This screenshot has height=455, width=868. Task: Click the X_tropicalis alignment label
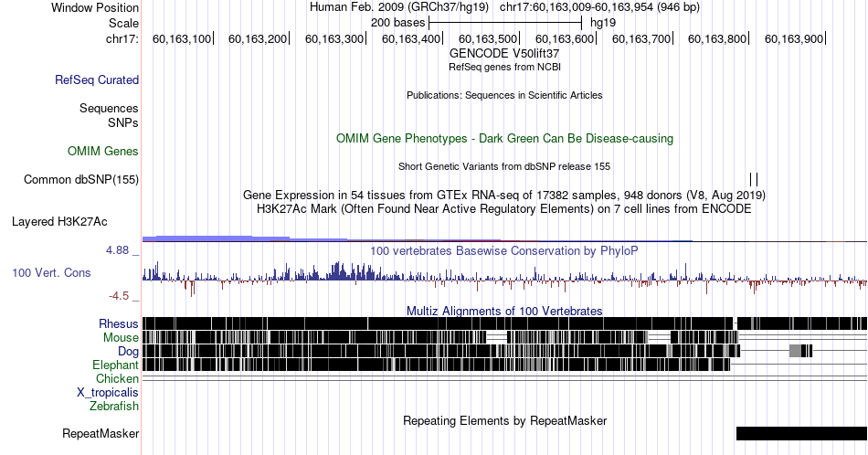108,393
